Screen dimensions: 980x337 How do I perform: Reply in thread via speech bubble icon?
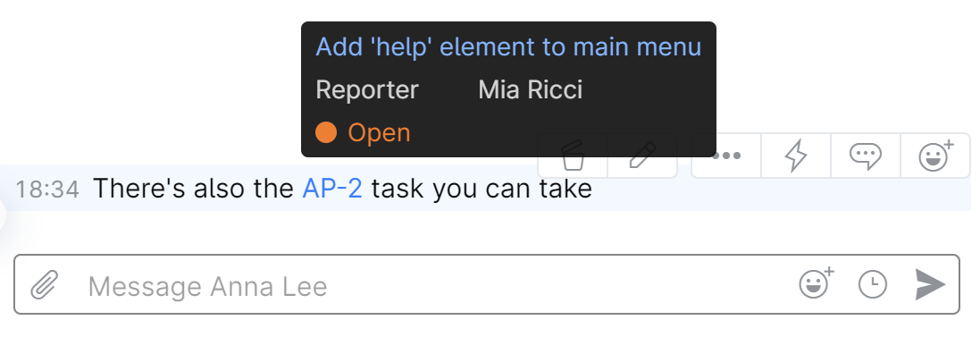pyautogui.click(x=866, y=156)
